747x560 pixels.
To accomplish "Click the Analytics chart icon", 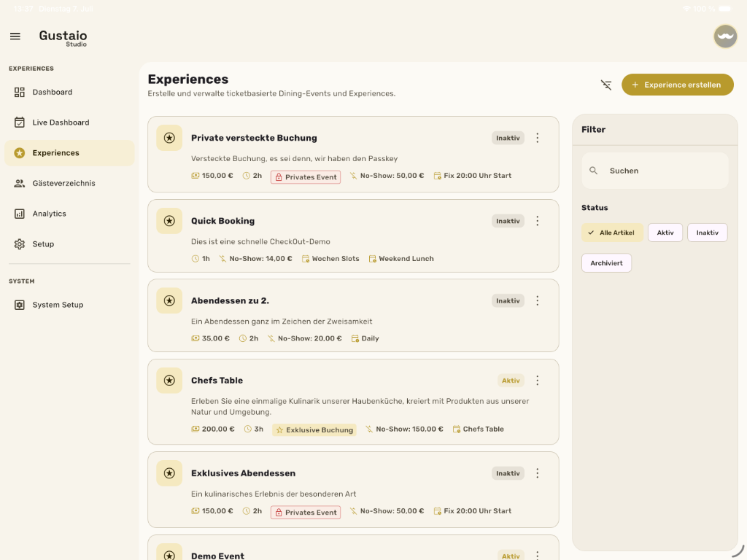I will click(20, 214).
